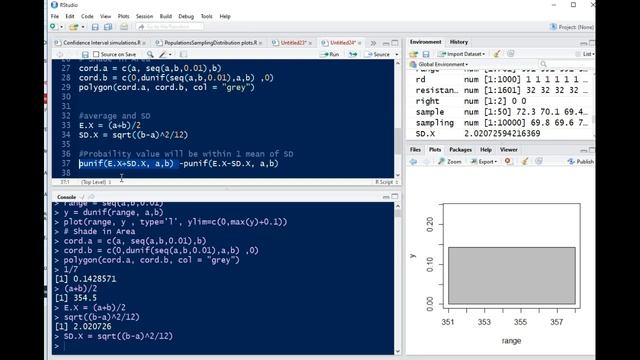The image size is (640, 360).
Task: Minimize the Console pane
Action: pos(386,197)
